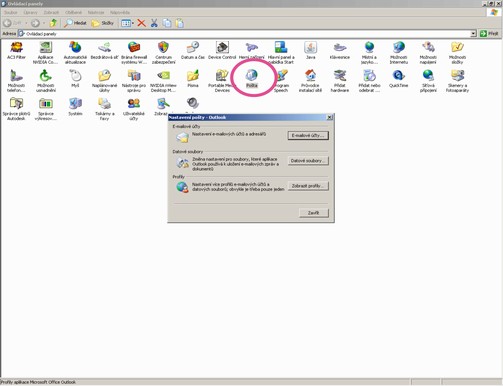Open the AC3 Filter control panel item

click(16, 48)
